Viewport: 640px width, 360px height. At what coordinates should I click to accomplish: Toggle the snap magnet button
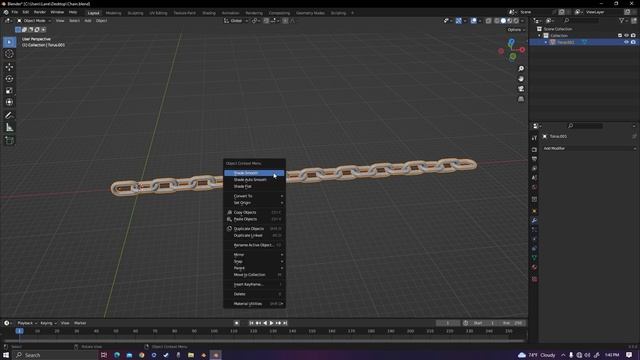pyautogui.click(x=266, y=21)
